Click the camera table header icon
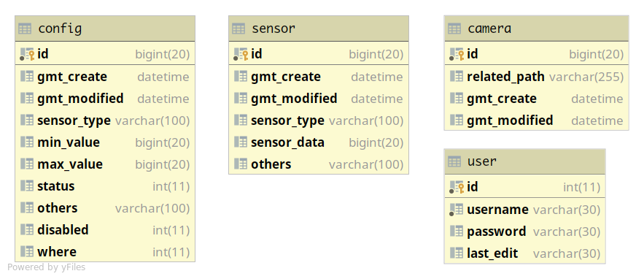Viewport: 644px width, 279px height. [454, 28]
